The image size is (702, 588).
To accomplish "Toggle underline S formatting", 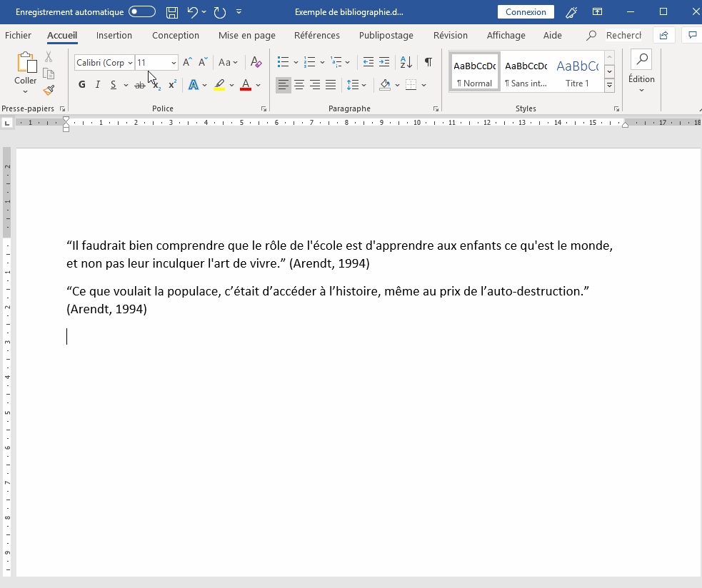I will pyautogui.click(x=114, y=85).
